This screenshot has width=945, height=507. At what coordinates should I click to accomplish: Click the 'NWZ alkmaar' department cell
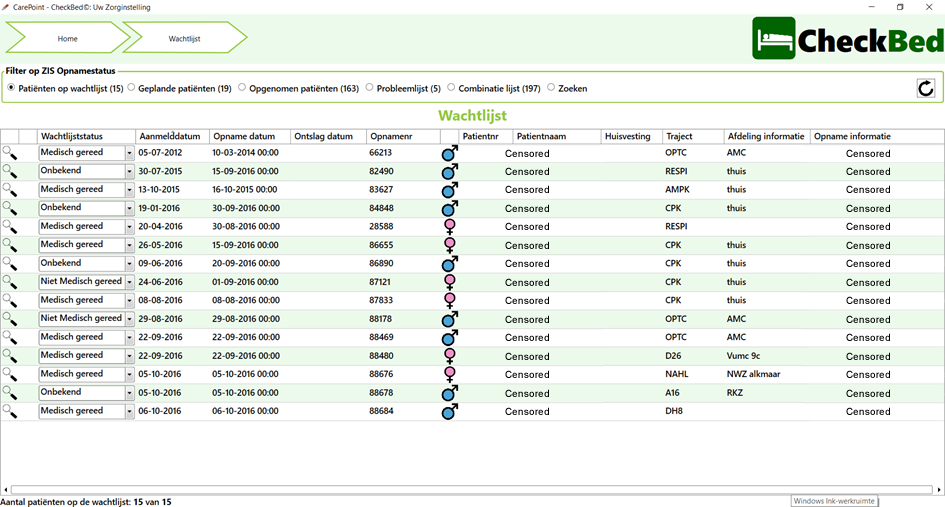pos(753,374)
